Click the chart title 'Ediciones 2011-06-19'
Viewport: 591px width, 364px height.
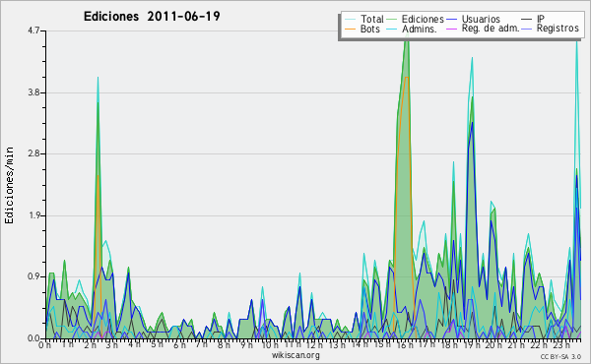(x=152, y=17)
